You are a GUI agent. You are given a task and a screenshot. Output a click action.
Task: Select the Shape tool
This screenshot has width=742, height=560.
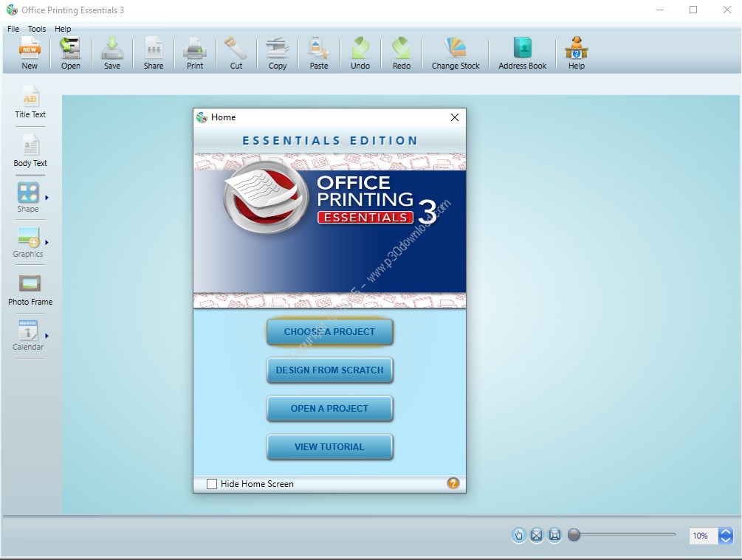pos(28,197)
